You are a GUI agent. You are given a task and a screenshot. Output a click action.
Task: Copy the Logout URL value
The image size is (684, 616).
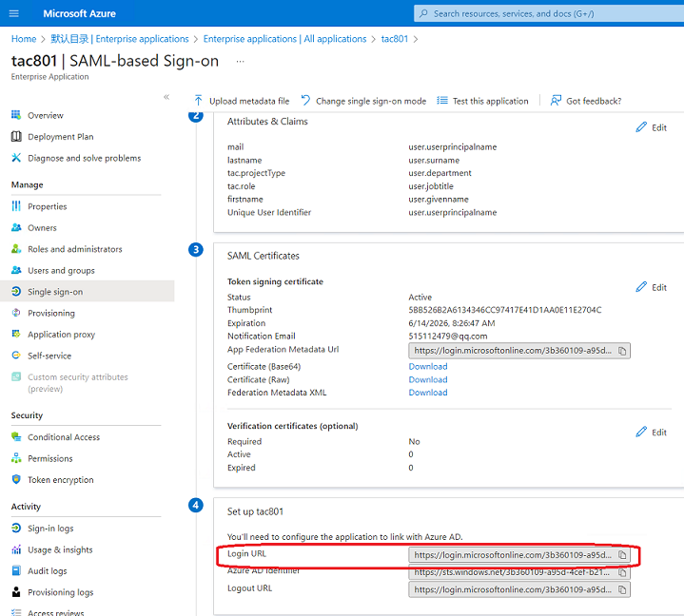coord(622,589)
